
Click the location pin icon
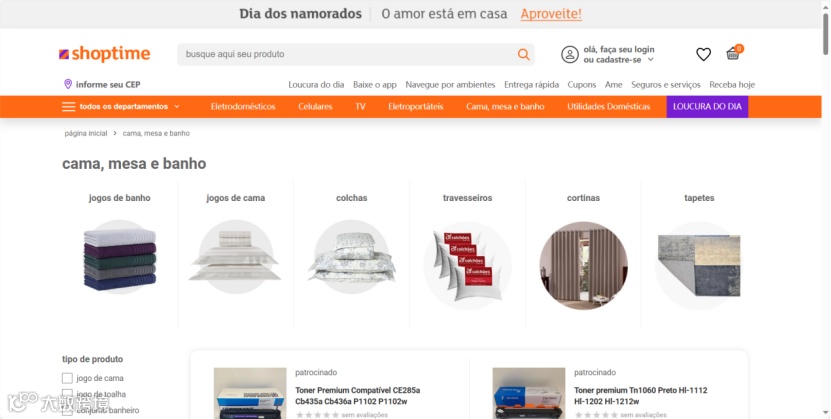point(68,84)
